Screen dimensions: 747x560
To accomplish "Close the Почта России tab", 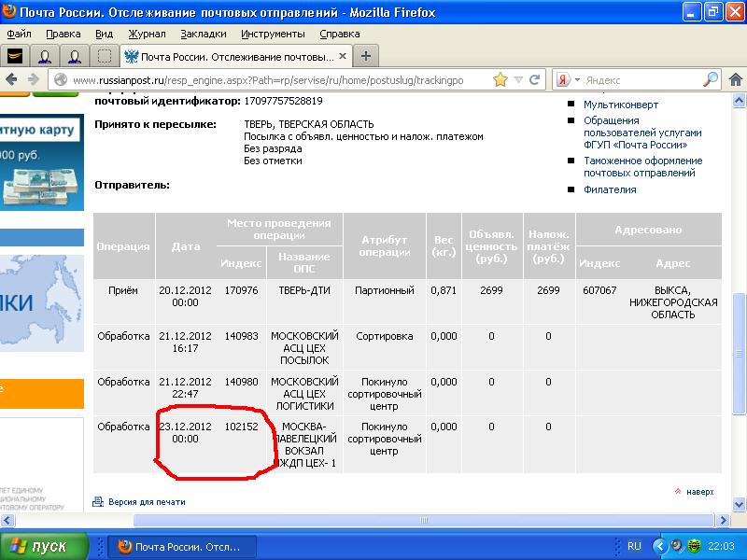I will pyautogui.click(x=342, y=56).
